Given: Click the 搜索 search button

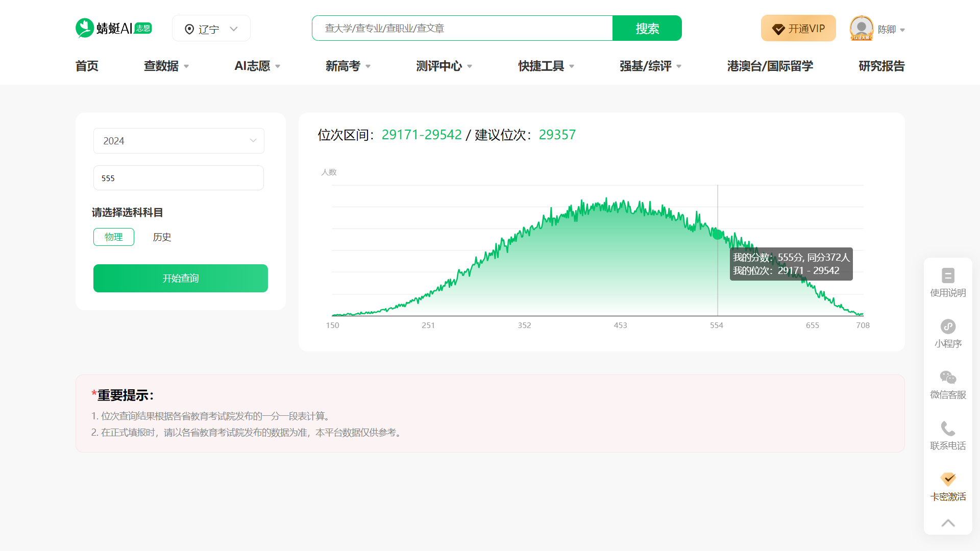Looking at the screenshot, I should 647,28.
